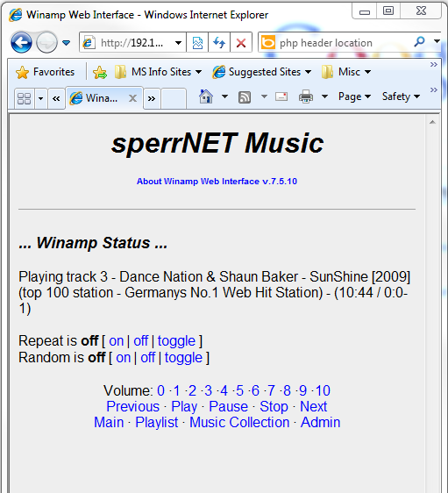448x493 pixels.
Task: Refresh the page using the refresh arrows icon
Action: click(x=219, y=42)
